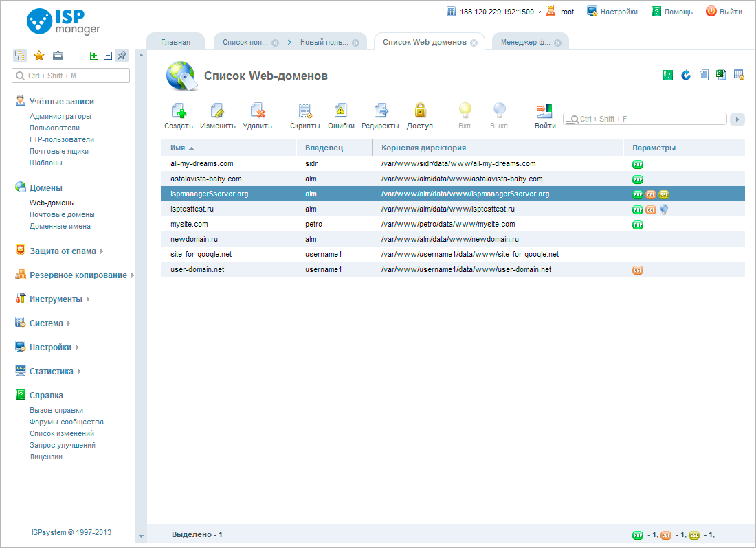Click the sidebar scroll up arrow
This screenshot has width=756, height=548.
pos(141,56)
